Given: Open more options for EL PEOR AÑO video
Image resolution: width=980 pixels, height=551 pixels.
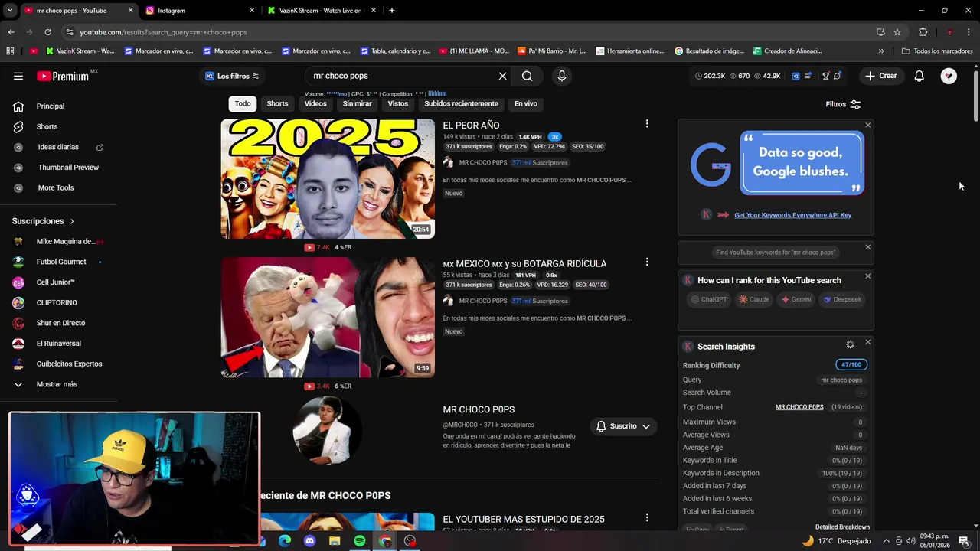Looking at the screenshot, I should (647, 124).
